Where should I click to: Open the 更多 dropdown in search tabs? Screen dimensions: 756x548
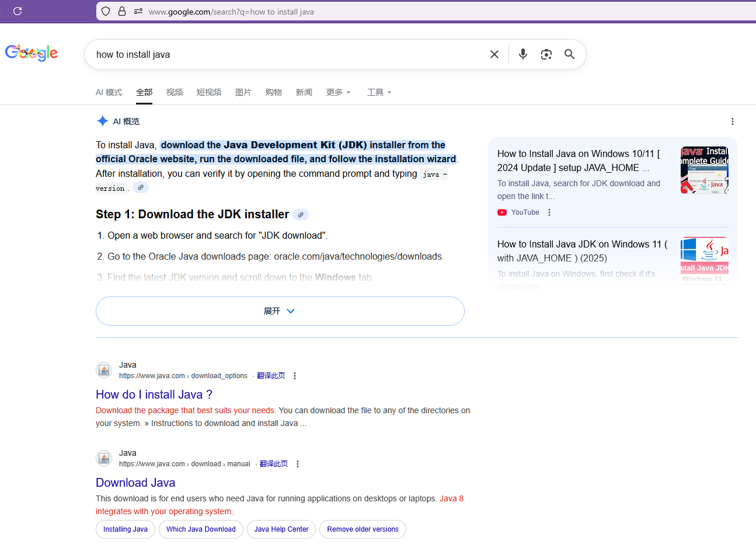coord(338,92)
